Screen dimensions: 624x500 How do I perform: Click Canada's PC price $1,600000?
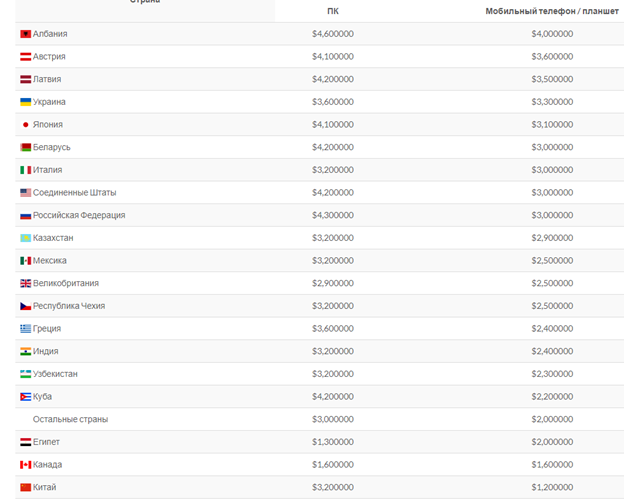(333, 465)
